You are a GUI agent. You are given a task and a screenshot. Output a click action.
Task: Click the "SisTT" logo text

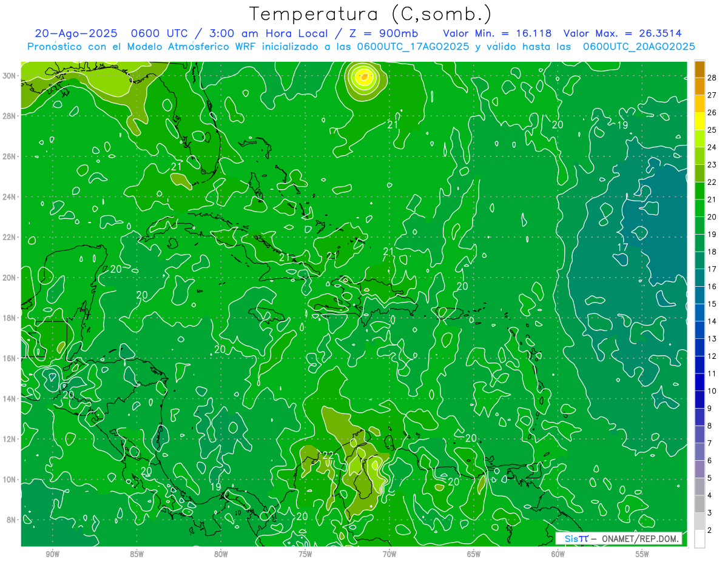576,539
